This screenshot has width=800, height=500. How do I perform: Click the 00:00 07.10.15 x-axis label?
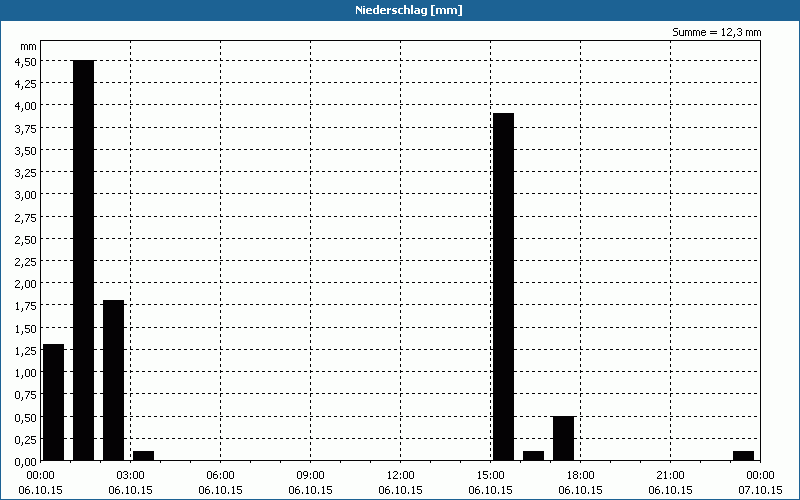(x=760, y=483)
